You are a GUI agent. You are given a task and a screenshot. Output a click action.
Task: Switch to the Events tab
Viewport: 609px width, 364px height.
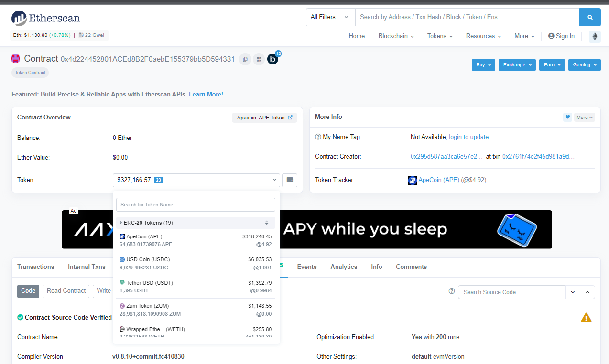[307, 267]
